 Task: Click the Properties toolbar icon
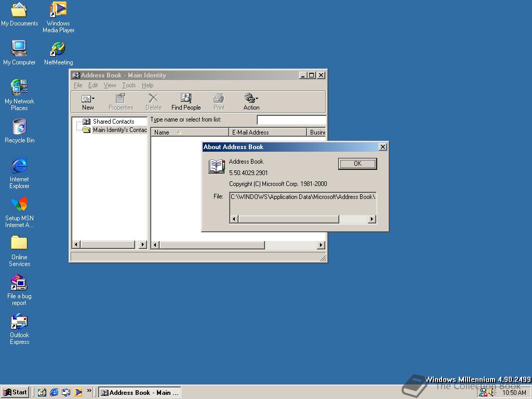[x=121, y=102]
